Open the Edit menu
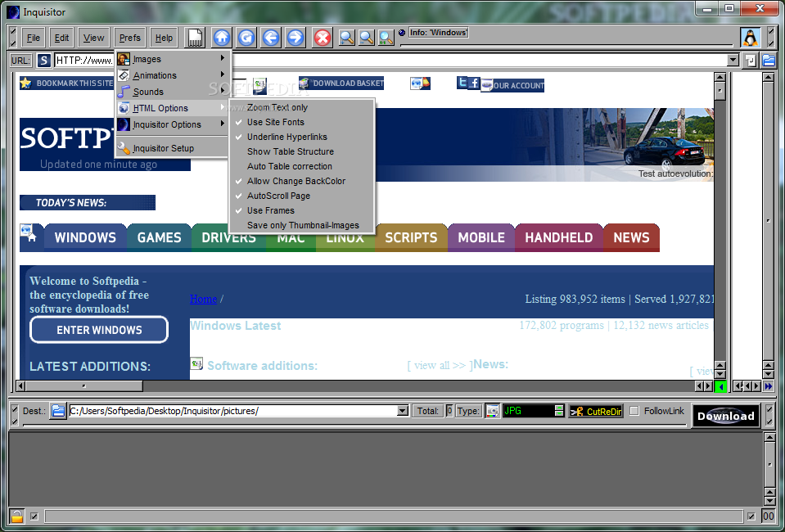 (x=62, y=38)
